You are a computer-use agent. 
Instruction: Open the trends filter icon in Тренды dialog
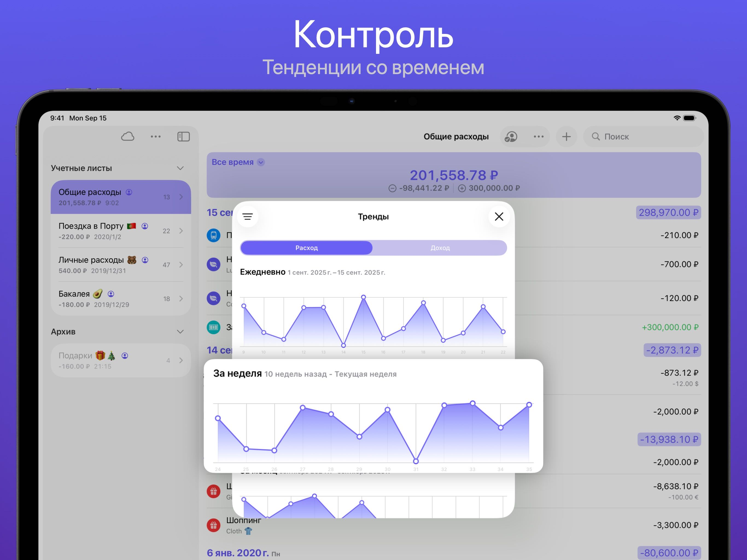pos(248,217)
